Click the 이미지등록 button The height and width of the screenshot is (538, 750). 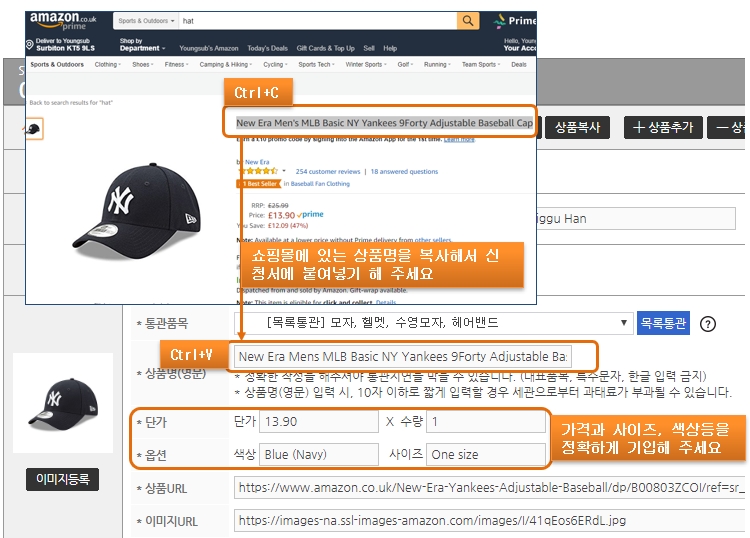coord(63,479)
